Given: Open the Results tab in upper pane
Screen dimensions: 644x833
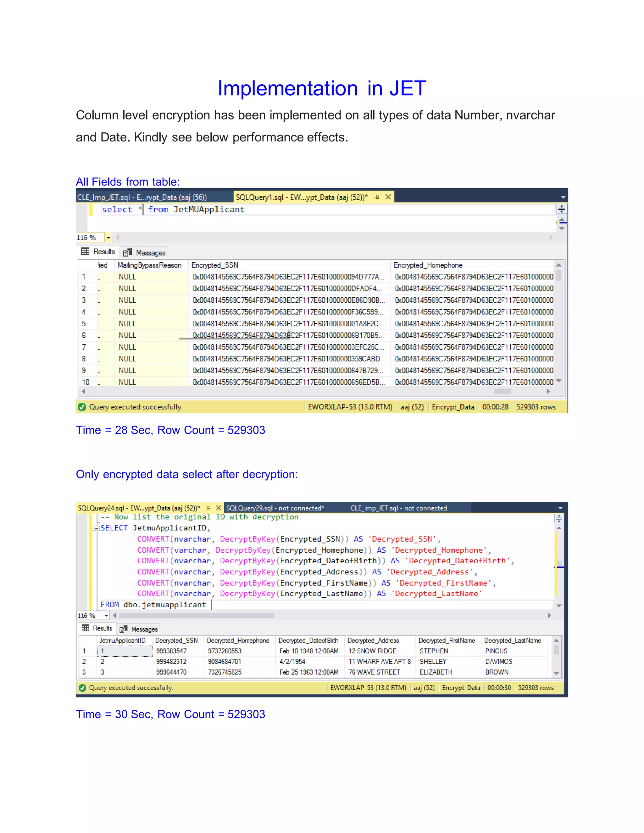Looking at the screenshot, I should pos(98,252).
